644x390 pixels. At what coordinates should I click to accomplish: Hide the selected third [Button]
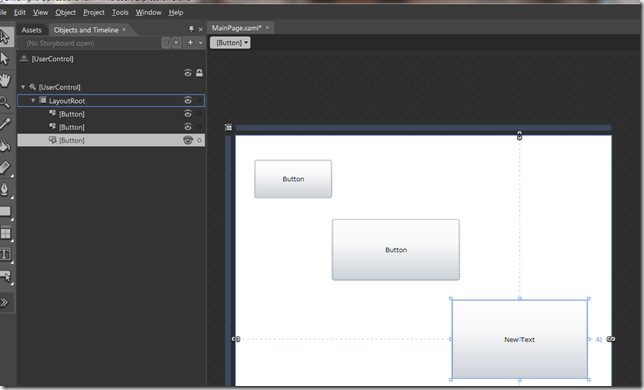188,140
